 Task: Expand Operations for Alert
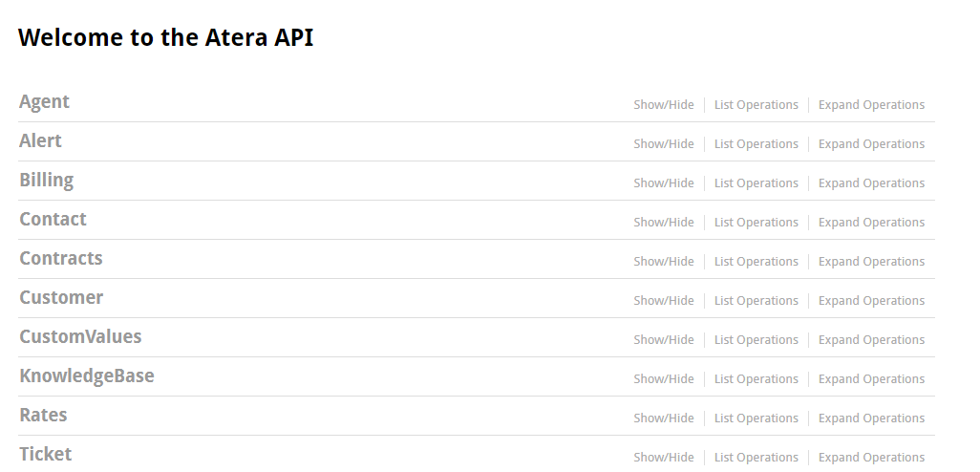tap(871, 143)
